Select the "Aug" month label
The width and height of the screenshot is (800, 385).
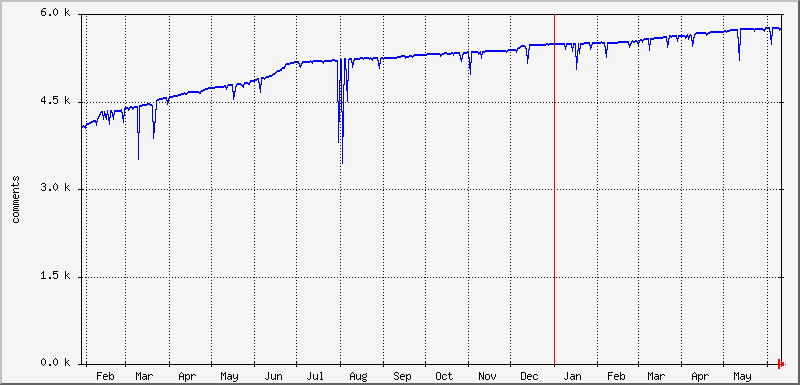click(358, 377)
